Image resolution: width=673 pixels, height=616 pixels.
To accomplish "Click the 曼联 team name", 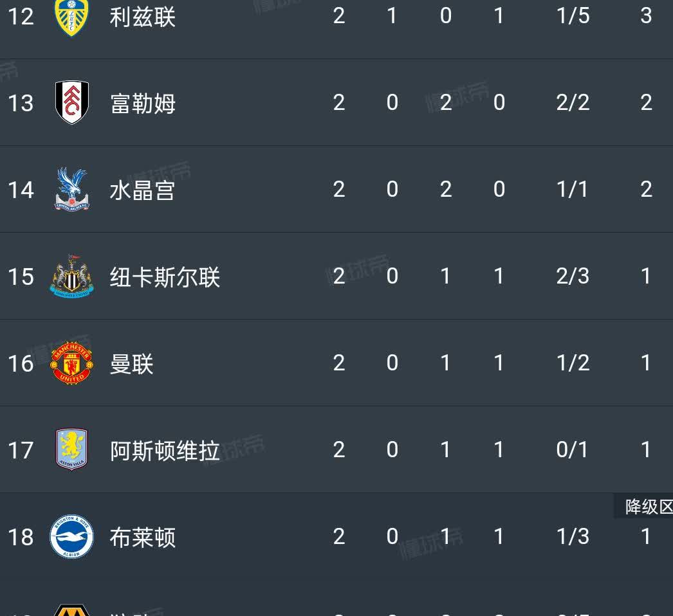I will click(x=131, y=364).
